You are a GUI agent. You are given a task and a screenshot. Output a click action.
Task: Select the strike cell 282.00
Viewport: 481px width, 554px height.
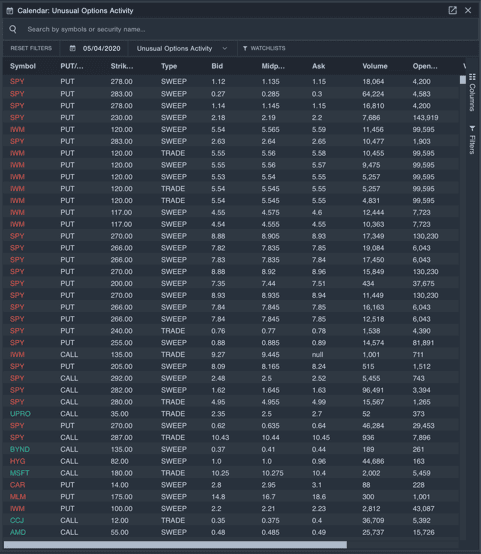[x=122, y=390]
